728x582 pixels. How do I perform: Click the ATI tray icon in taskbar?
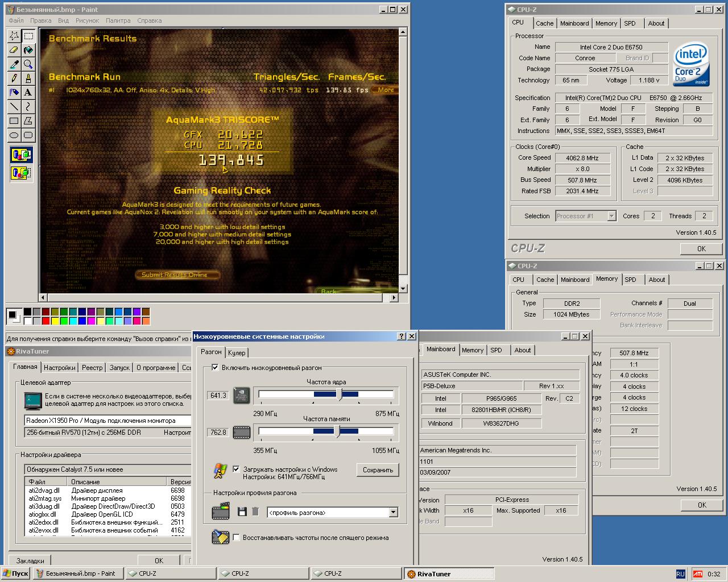697,574
